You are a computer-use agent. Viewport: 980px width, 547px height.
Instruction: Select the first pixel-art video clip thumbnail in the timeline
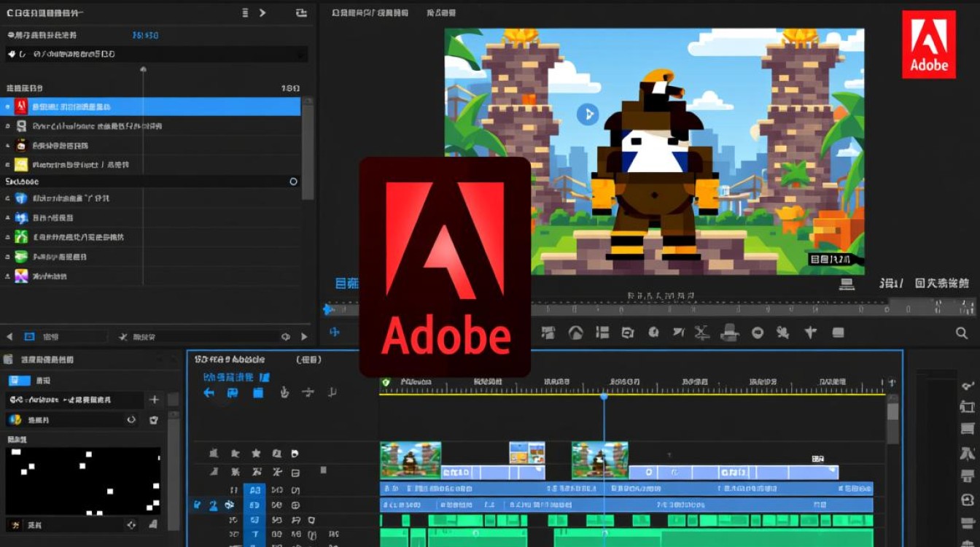(411, 460)
